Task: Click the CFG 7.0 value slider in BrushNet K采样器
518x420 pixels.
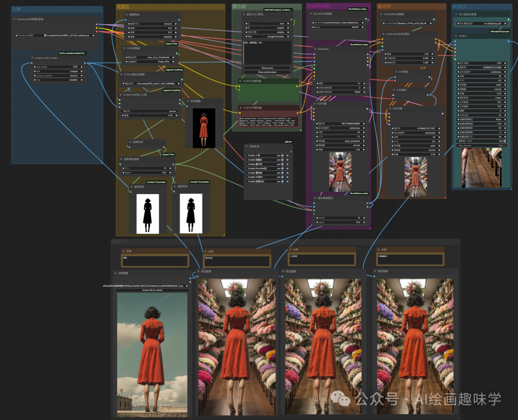Action: point(341,136)
